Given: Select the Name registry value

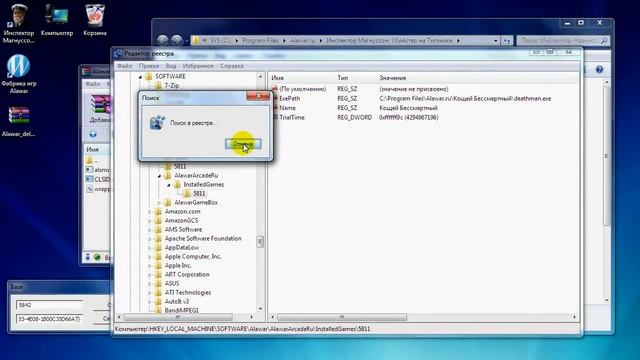Looking at the screenshot, I should [x=287, y=108].
